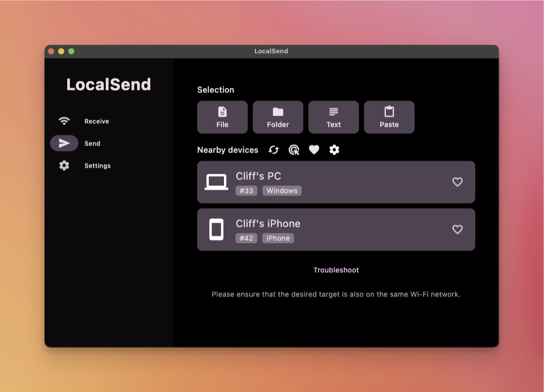This screenshot has height=392, width=544.
Task: Select Paste to send clipboard contents
Action: tap(389, 117)
